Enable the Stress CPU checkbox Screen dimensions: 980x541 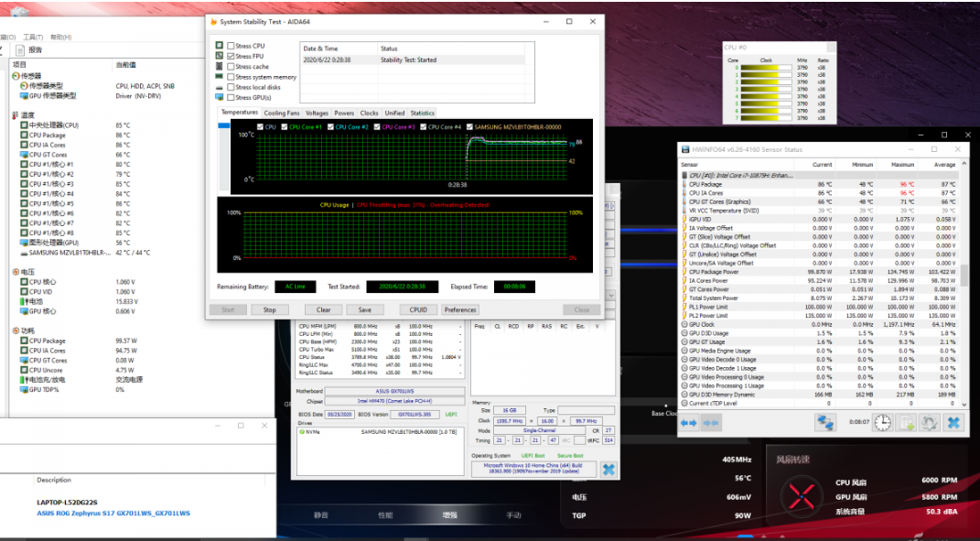[x=231, y=46]
